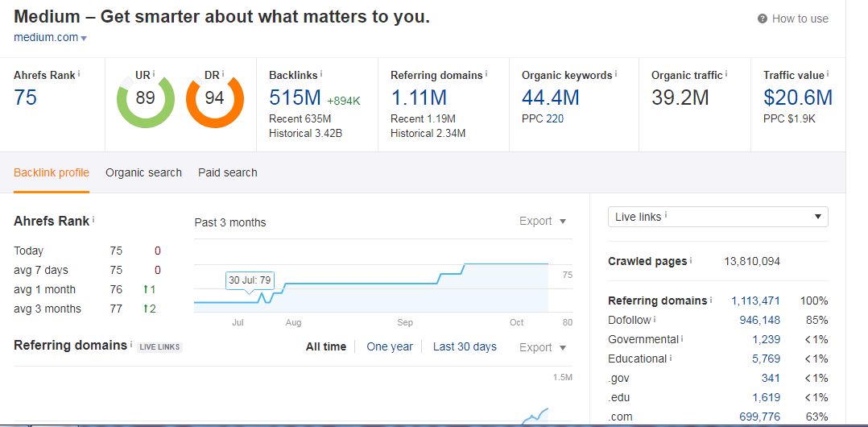
Task: Expand the medium.com URL dropdown arrow
Action: coord(84,38)
